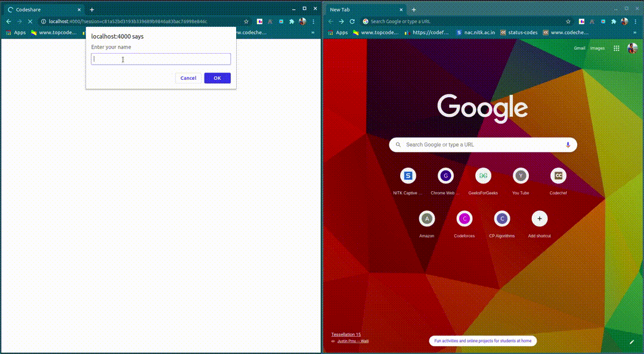Image resolution: width=644 pixels, height=354 pixels.
Task: Close the New Tab tab
Action: click(x=401, y=10)
